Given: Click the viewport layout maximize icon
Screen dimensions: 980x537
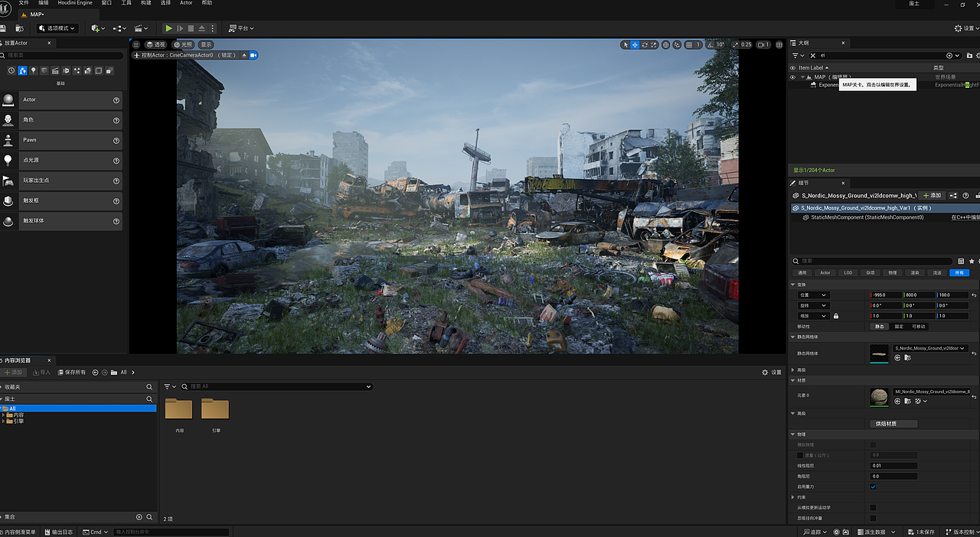Looking at the screenshot, I should (779, 44).
